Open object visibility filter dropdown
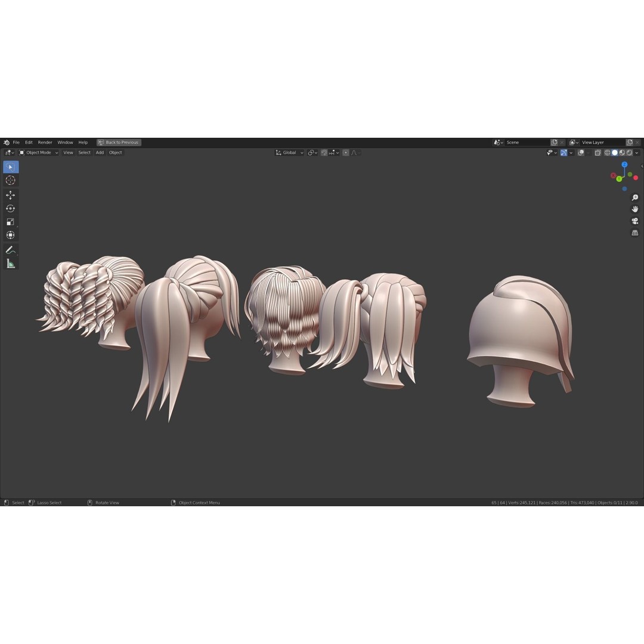Viewport: 644px width, 644px height. pyautogui.click(x=552, y=153)
